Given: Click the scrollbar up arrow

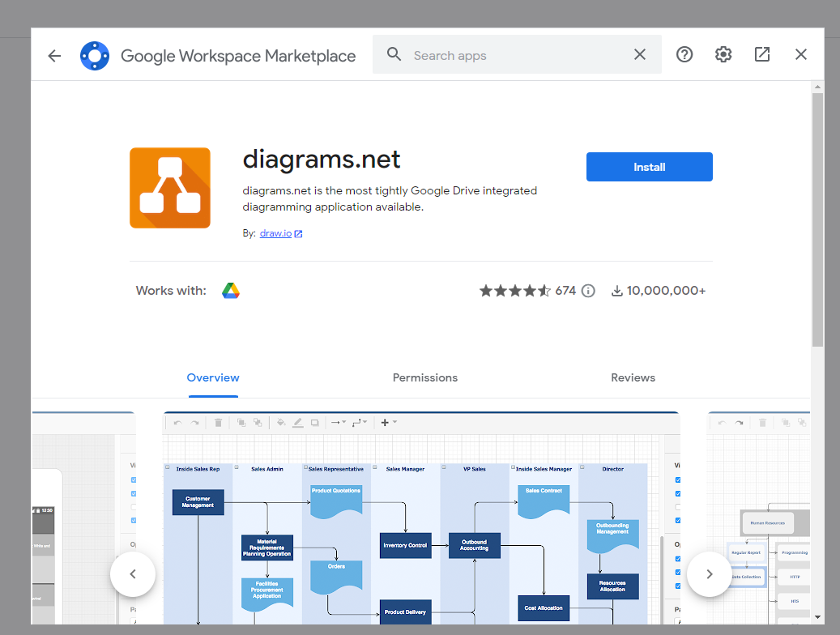Looking at the screenshot, I should click(817, 87).
